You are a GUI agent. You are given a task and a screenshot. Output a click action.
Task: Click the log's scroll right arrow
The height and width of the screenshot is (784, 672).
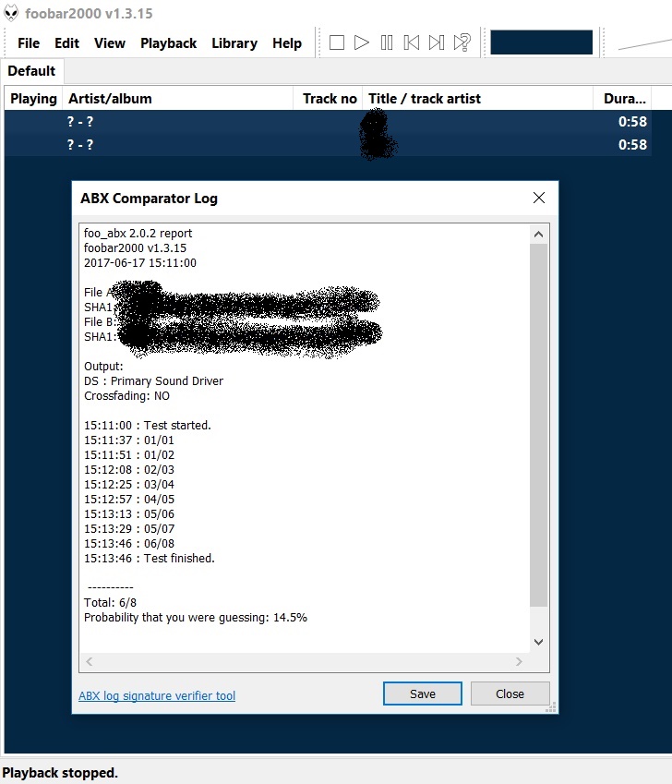point(519,661)
